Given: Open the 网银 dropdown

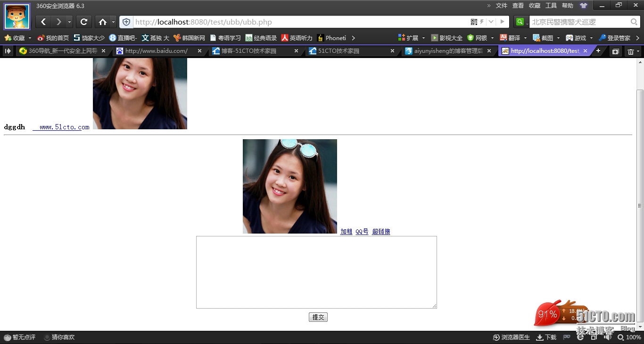Looking at the screenshot, I should click(x=480, y=38).
